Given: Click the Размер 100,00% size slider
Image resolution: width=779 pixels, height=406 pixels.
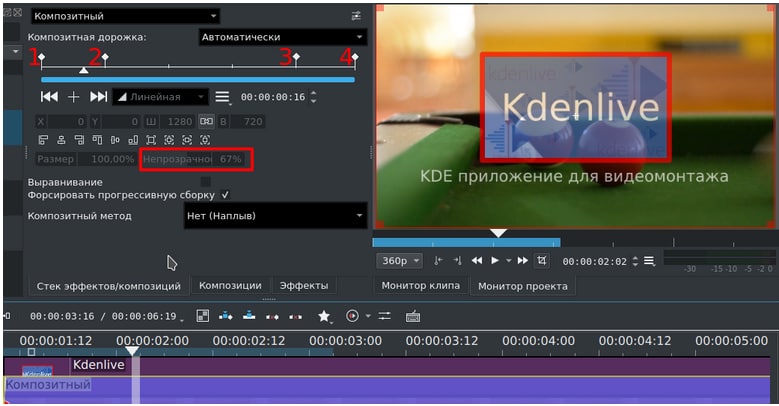Looking at the screenshot, I should point(86,159).
